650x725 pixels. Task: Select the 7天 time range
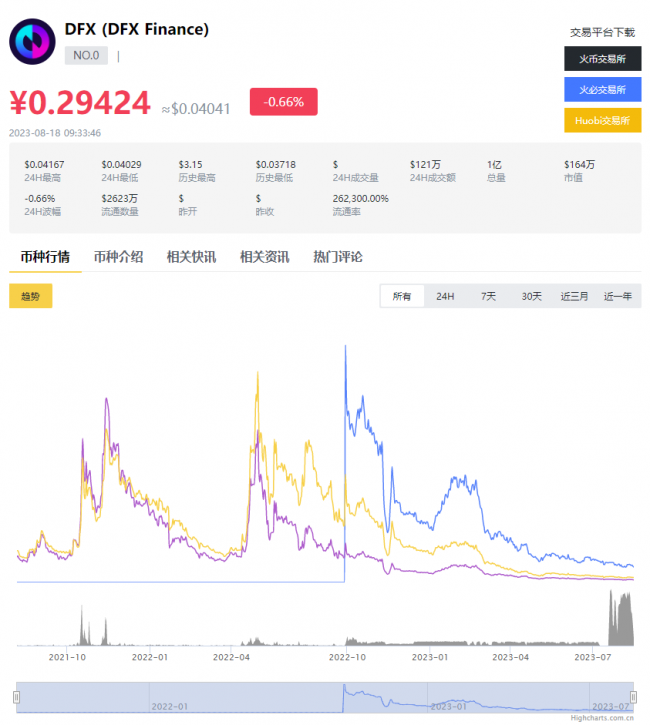click(x=488, y=296)
